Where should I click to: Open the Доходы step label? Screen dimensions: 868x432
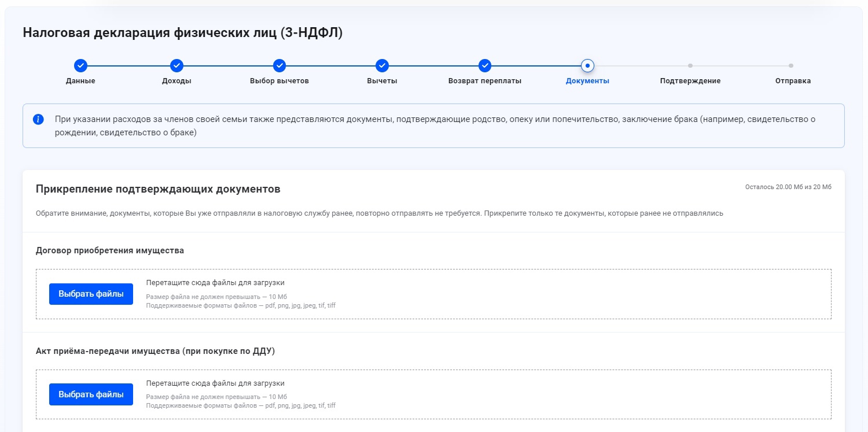[176, 81]
